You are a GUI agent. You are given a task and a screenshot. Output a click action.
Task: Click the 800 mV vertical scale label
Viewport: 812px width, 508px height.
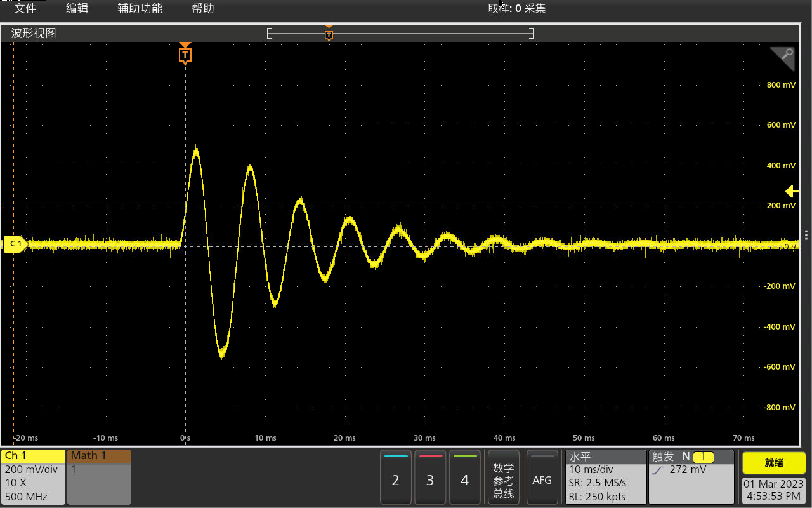click(782, 84)
